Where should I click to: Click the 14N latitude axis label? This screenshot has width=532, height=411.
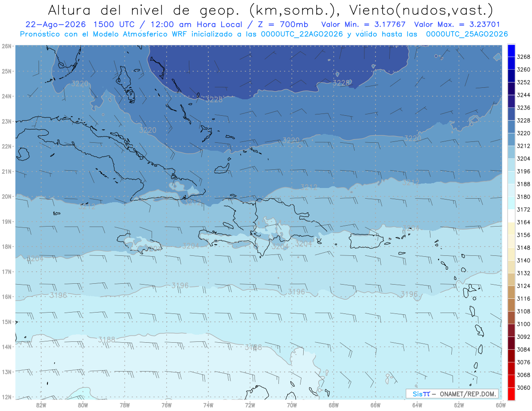coord(7,347)
